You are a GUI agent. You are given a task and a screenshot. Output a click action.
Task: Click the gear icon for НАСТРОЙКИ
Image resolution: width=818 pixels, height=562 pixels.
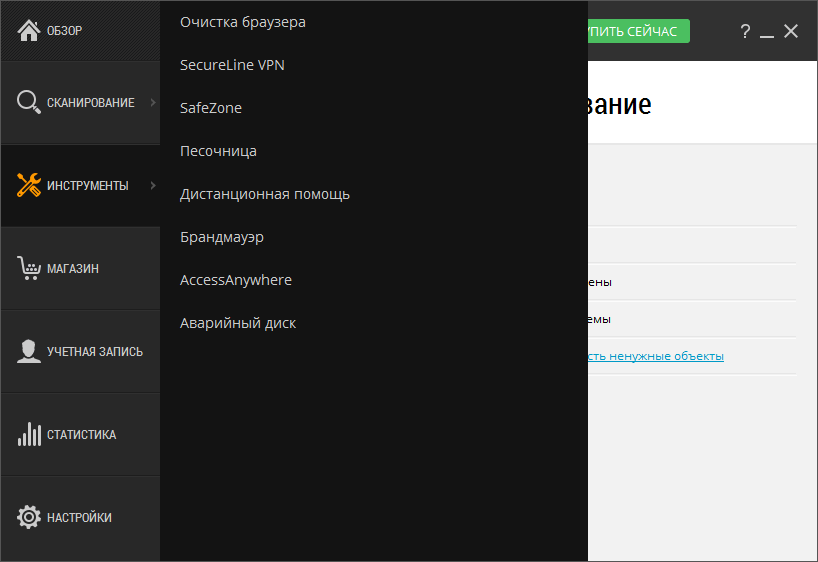point(29,517)
